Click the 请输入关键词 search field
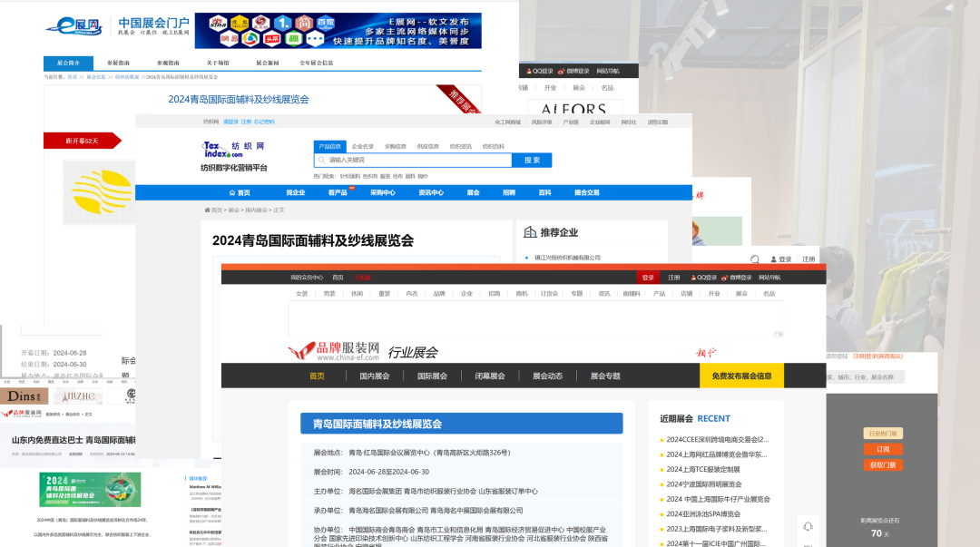The height and width of the screenshot is (547, 980). [413, 161]
